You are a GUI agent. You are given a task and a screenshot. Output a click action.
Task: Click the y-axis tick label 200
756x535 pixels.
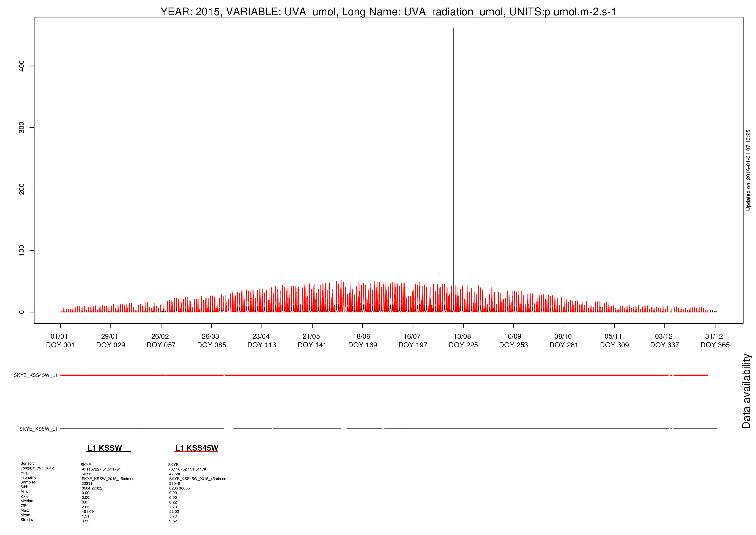[22, 189]
